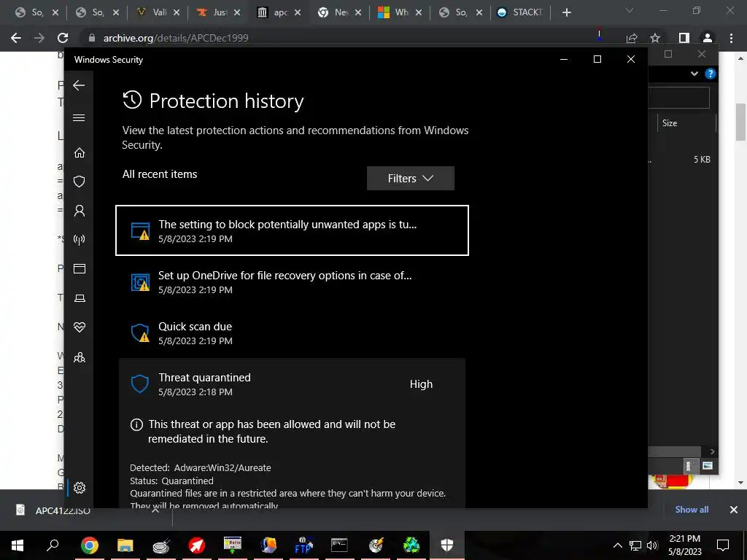Open Family options icon in sidebar
Viewport: 747px width, 560px height.
[79, 357]
